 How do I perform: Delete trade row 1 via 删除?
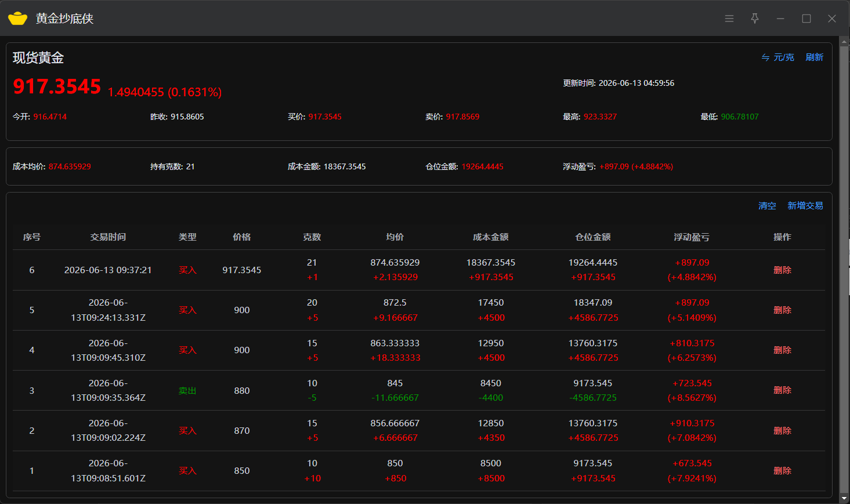coord(782,470)
